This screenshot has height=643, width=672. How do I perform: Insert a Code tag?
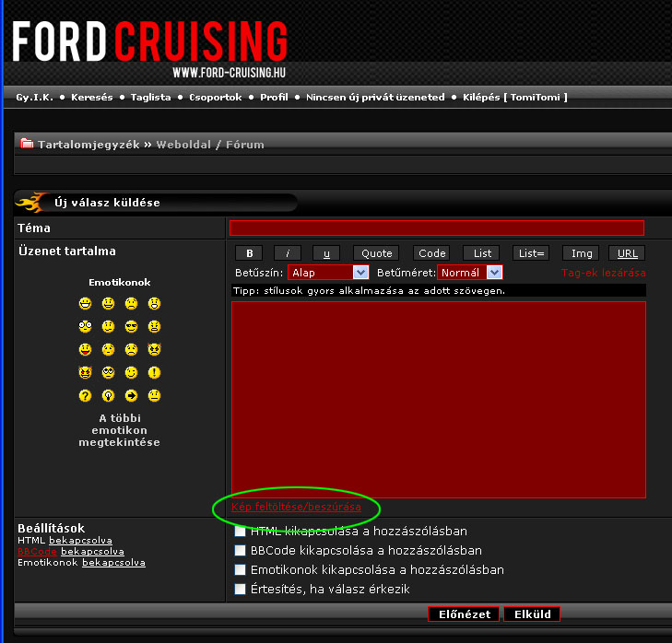[432, 253]
